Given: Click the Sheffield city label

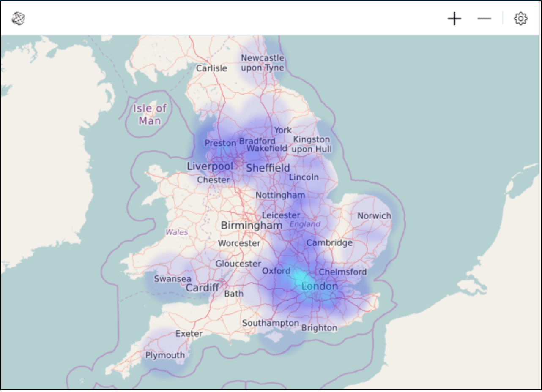Looking at the screenshot, I should pyautogui.click(x=268, y=168).
